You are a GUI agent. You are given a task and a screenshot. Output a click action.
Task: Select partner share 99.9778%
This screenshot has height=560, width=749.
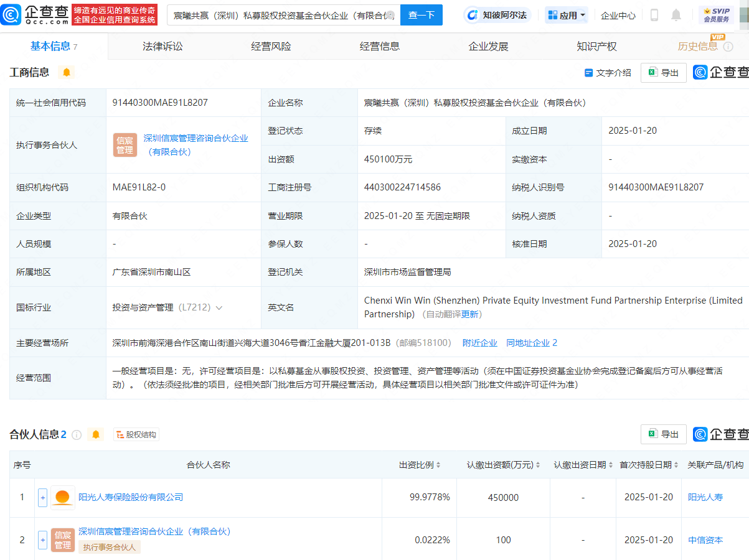[x=430, y=498]
